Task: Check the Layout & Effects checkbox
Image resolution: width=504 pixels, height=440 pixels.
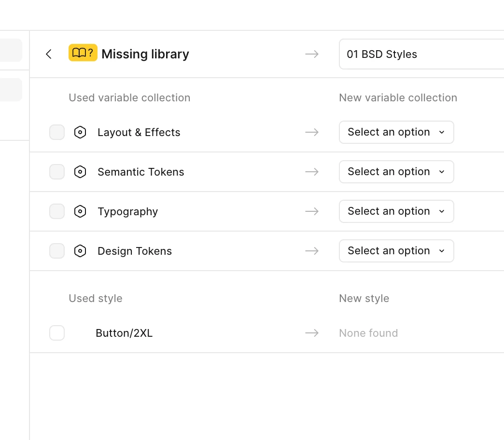Action: 57,132
